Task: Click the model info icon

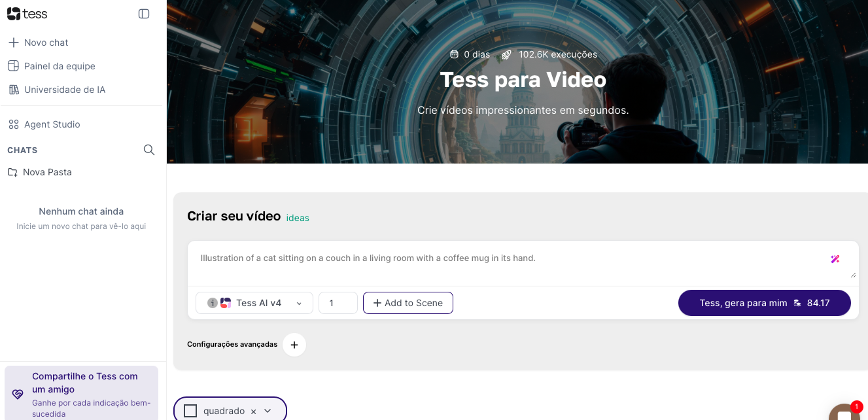Action: [x=213, y=303]
